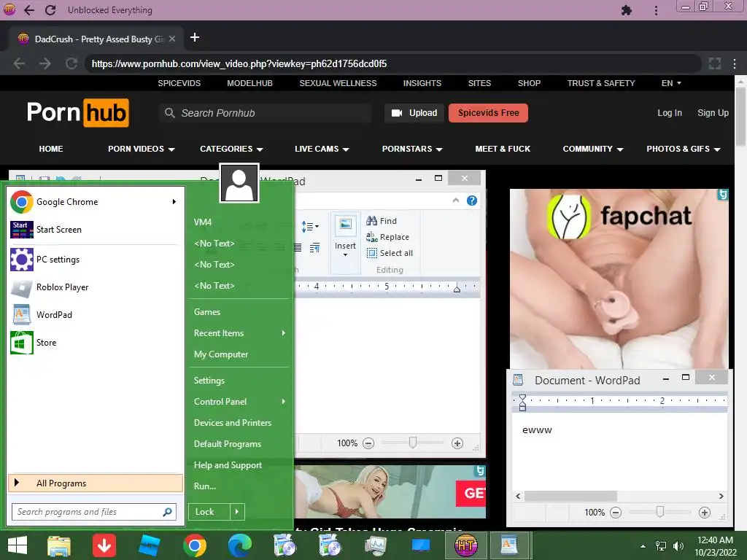Open the Lock options arrow button

point(237,512)
